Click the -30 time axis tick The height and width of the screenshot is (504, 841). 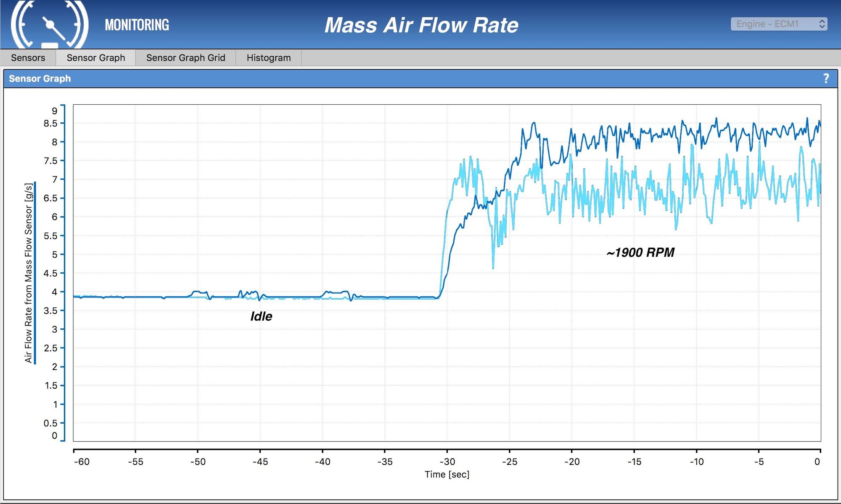(447, 462)
